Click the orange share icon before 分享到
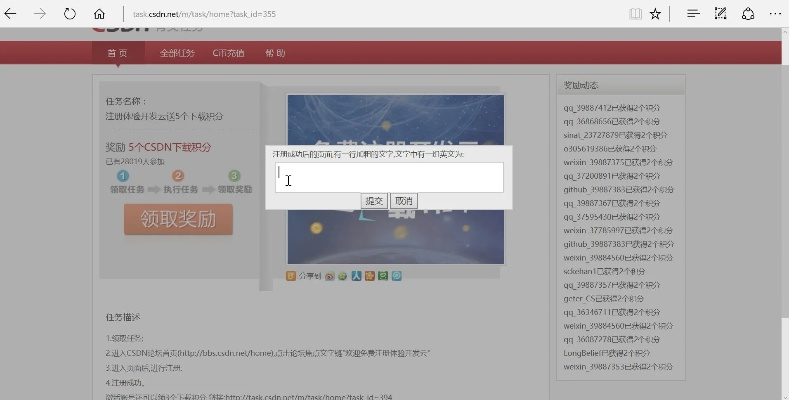Image resolution: width=789 pixels, height=400 pixels. point(291,276)
